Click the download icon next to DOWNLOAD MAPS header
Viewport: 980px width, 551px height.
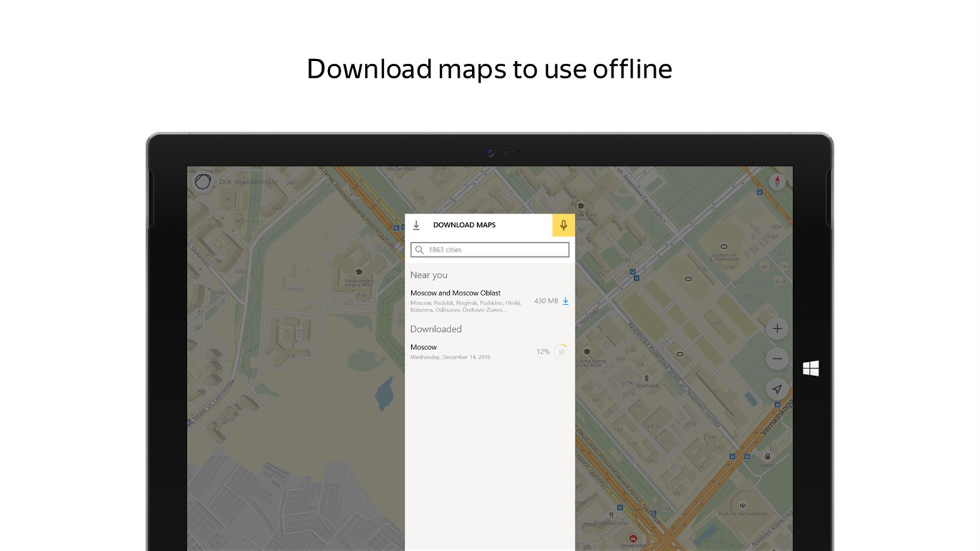pyautogui.click(x=416, y=225)
